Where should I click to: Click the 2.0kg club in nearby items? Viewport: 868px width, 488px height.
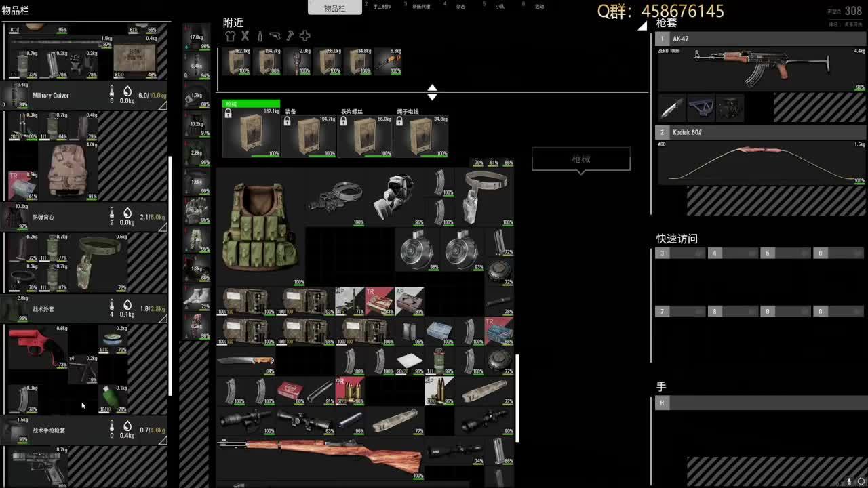coord(298,61)
